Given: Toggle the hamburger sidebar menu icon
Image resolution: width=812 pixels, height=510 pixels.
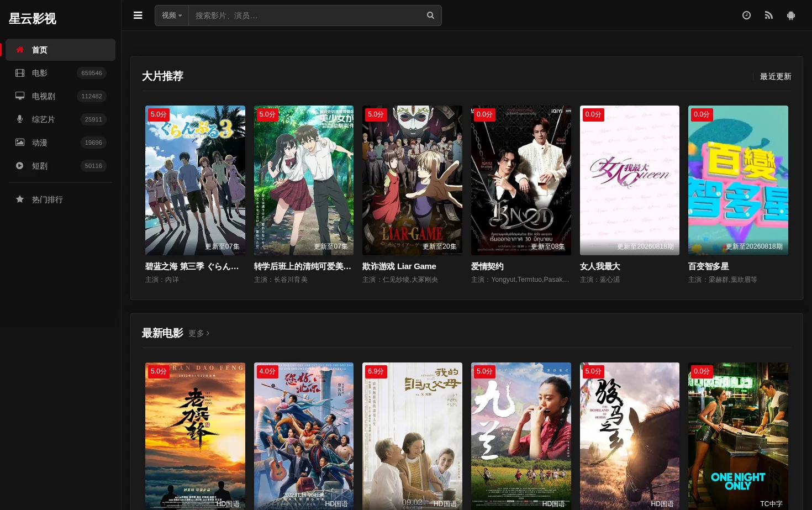Looking at the screenshot, I should pos(138,15).
